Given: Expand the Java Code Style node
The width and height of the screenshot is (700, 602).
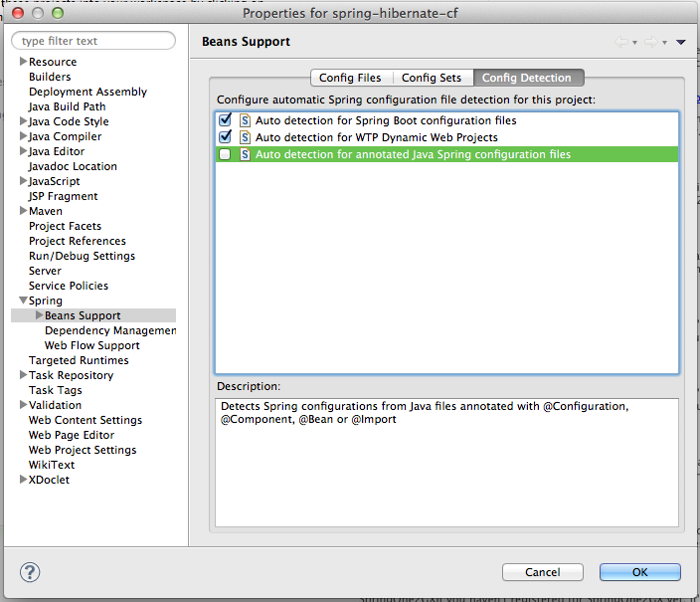Looking at the screenshot, I should [23, 121].
